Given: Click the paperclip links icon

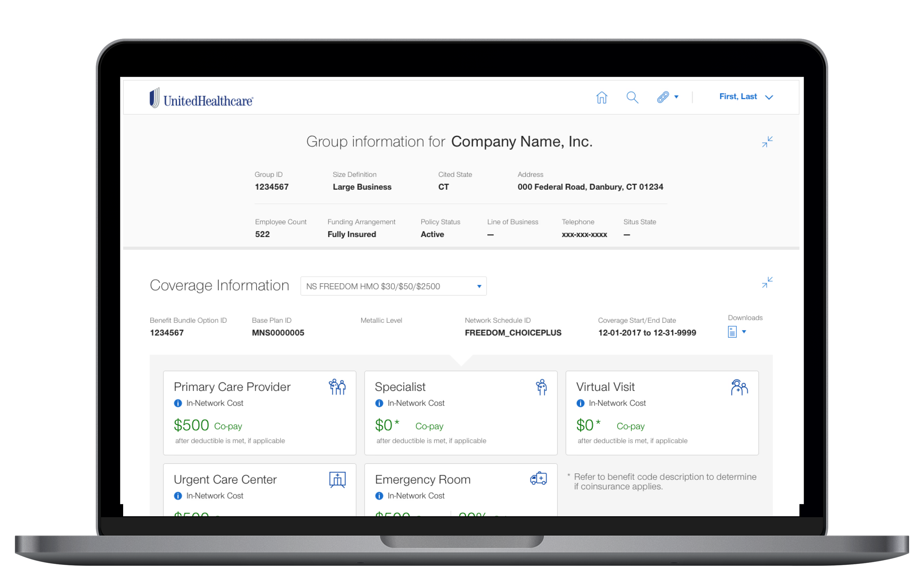Looking at the screenshot, I should (663, 97).
